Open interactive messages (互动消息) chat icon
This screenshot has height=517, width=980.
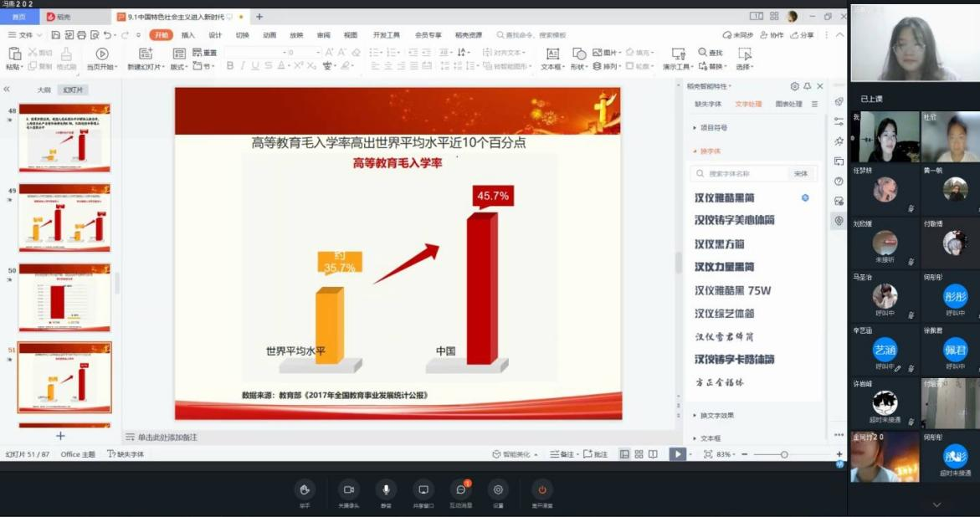pyautogui.click(x=461, y=489)
